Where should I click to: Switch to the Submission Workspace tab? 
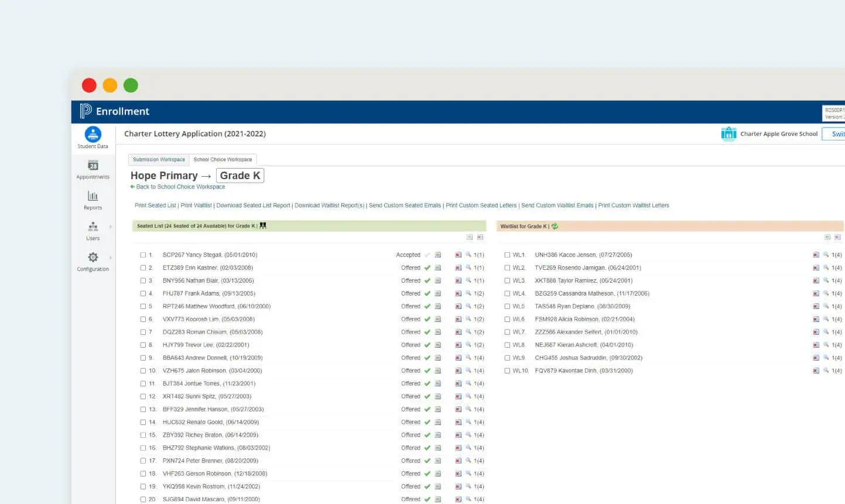coord(159,159)
